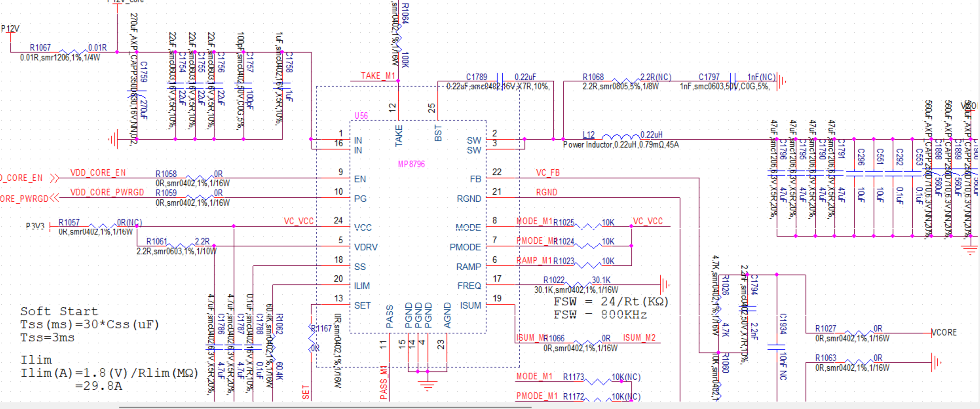The width and height of the screenshot is (980, 409).
Task: Click ground symbol right of R1063
Action: pos(936,362)
